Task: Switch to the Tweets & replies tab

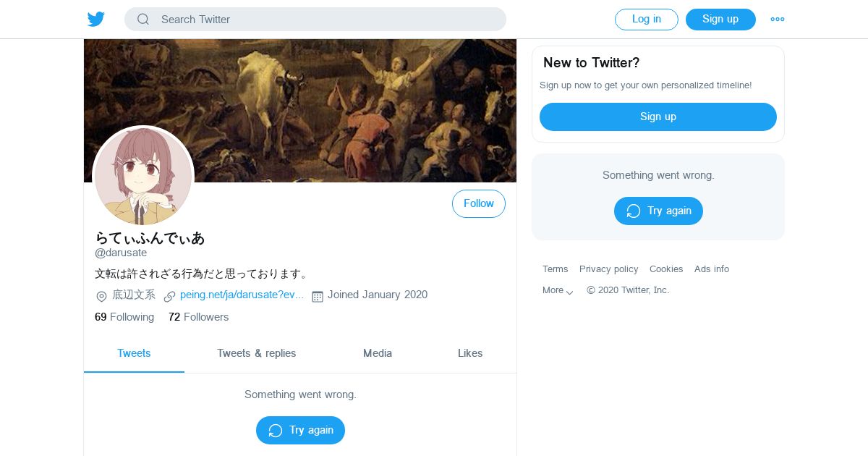Action: point(257,353)
